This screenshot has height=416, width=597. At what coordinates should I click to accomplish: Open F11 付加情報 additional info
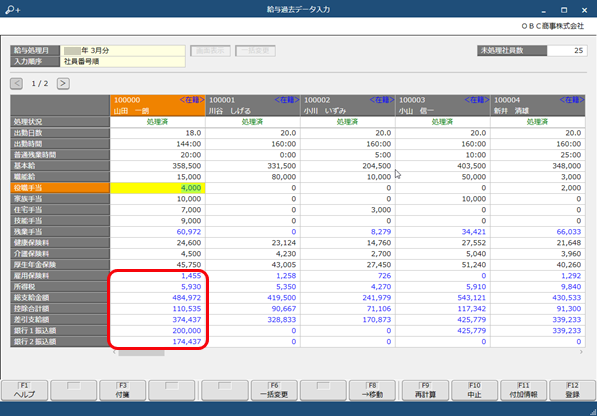524,390
